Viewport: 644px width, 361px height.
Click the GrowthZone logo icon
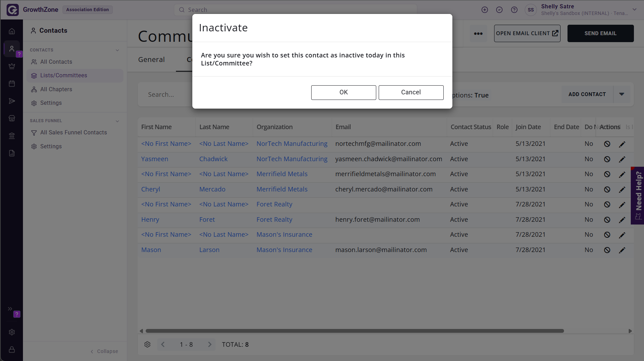13,10
